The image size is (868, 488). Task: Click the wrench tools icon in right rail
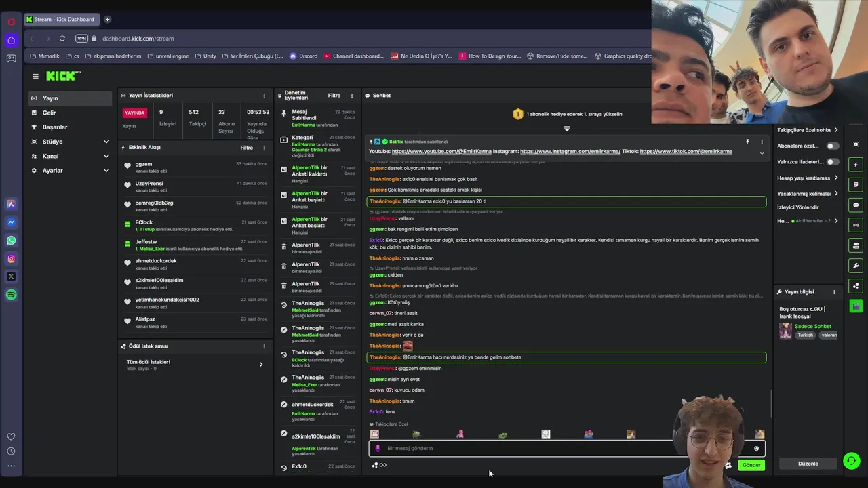click(x=856, y=266)
